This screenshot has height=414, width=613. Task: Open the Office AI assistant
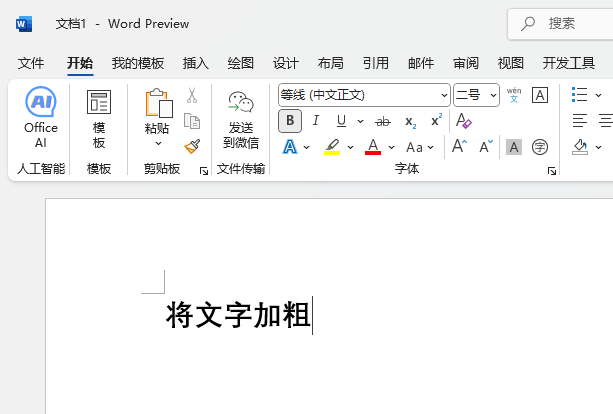click(41, 117)
